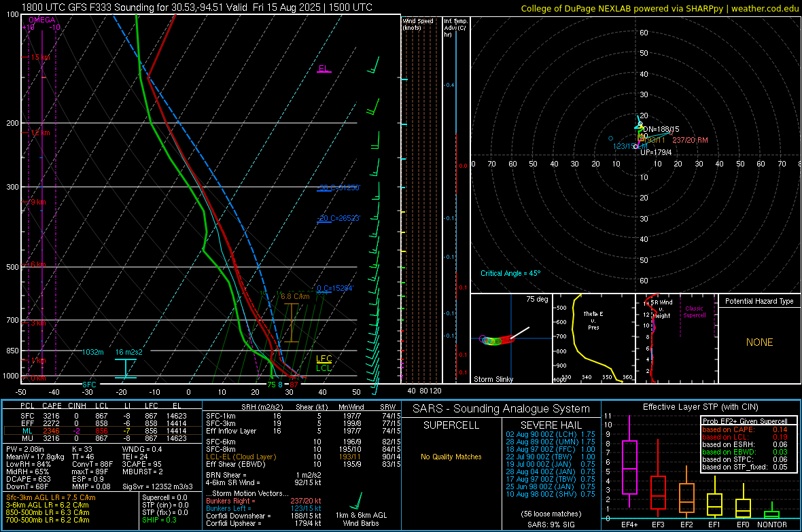
Task: Click the 850-500mb LR = 6.3 C/km line
Action: [x=48, y=512]
